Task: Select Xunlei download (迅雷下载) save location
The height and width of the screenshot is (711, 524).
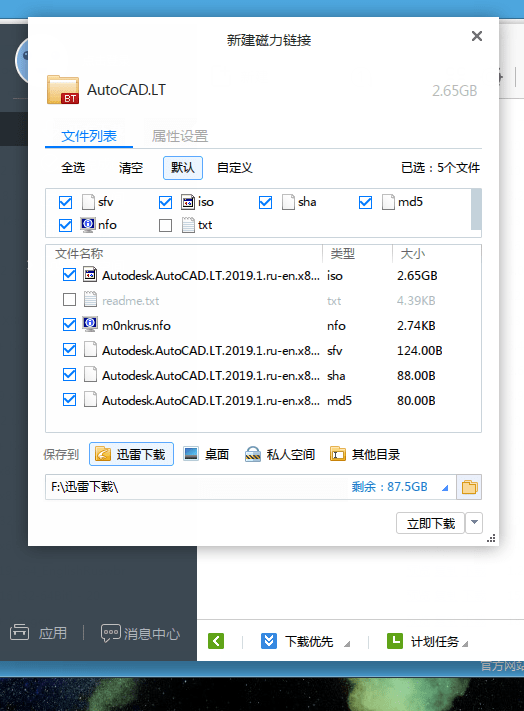Action: point(131,454)
